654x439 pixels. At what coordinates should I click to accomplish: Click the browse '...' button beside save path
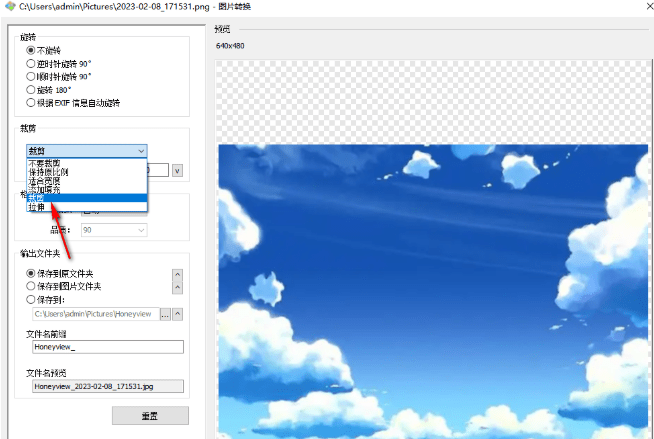(x=165, y=314)
